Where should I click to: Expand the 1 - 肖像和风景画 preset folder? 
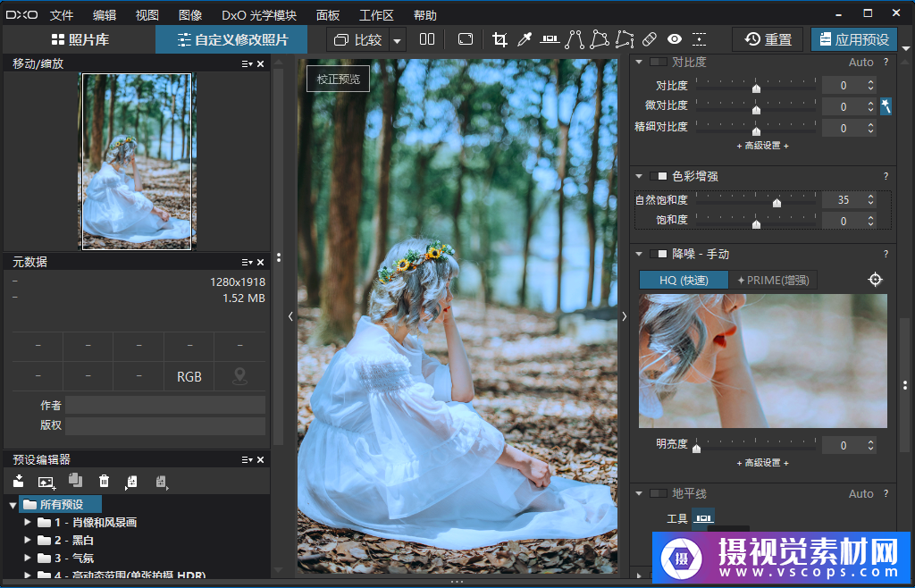point(28,522)
